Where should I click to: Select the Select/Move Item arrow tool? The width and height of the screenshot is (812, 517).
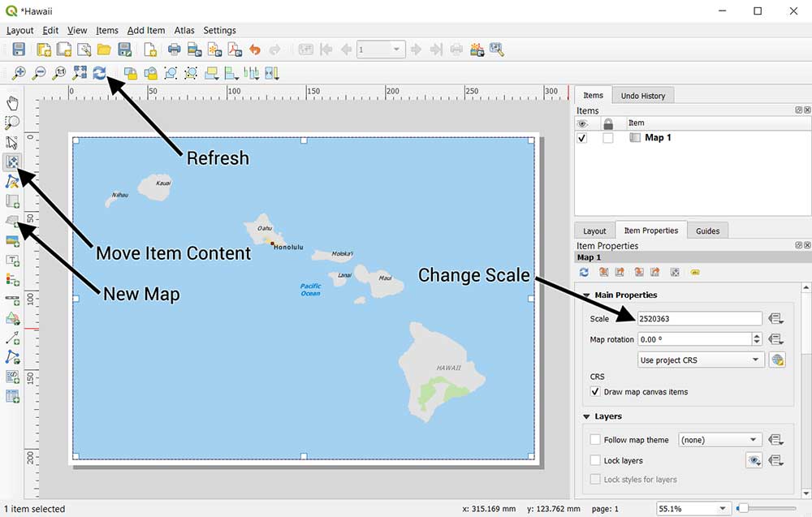(x=12, y=142)
